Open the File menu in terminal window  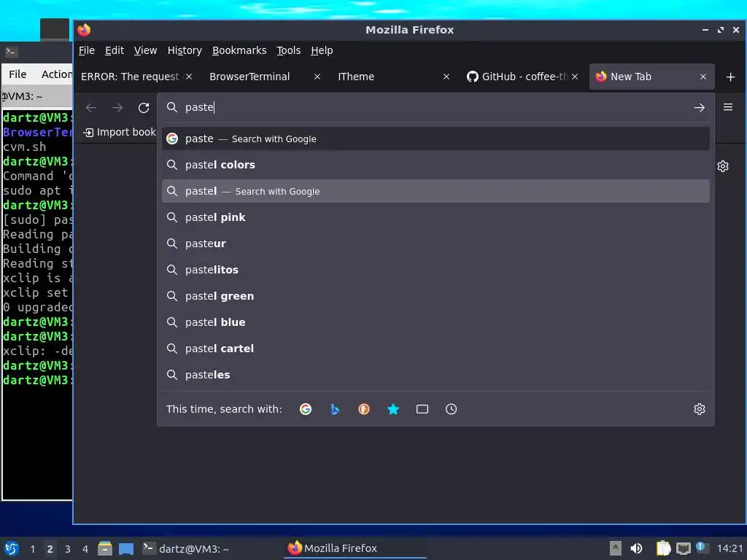click(18, 74)
